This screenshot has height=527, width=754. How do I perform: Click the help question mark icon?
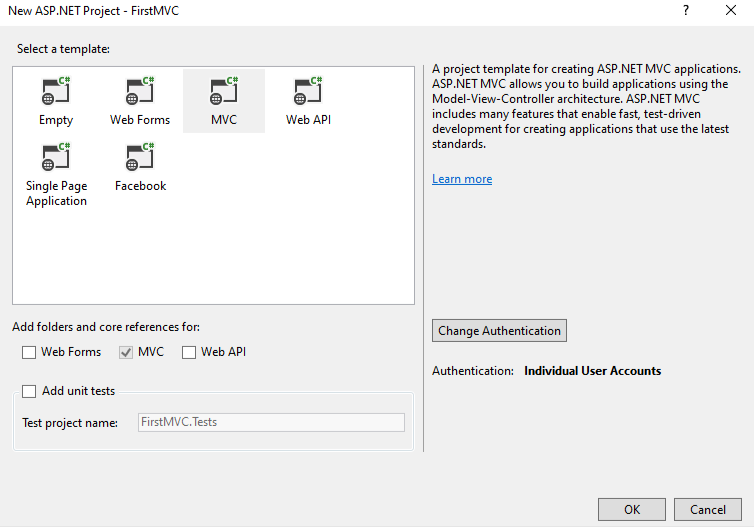click(686, 11)
